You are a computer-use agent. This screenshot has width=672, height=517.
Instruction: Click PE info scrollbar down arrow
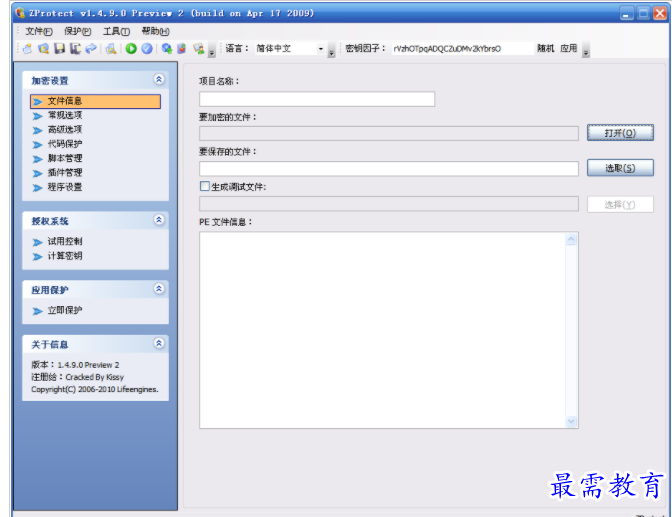click(x=571, y=421)
